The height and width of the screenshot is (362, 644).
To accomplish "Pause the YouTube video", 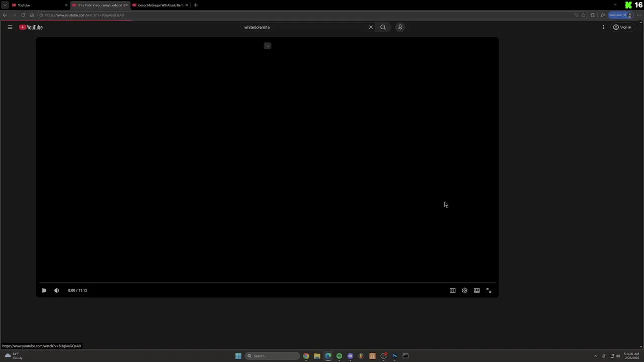I will pos(44,290).
